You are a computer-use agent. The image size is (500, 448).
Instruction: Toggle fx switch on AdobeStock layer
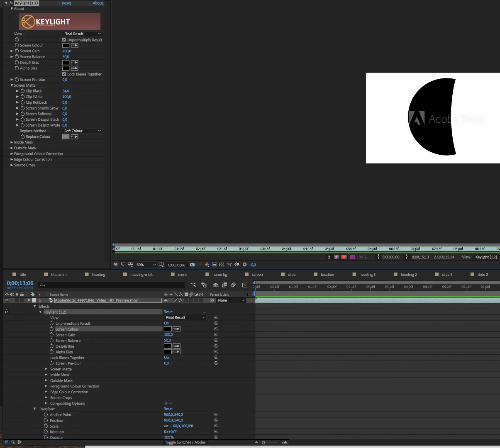[x=180, y=300]
